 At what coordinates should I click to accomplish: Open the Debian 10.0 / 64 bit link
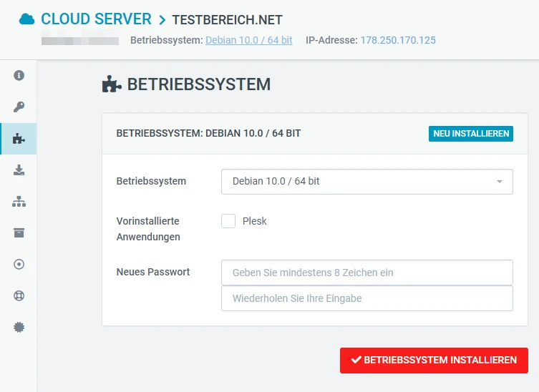coord(248,40)
